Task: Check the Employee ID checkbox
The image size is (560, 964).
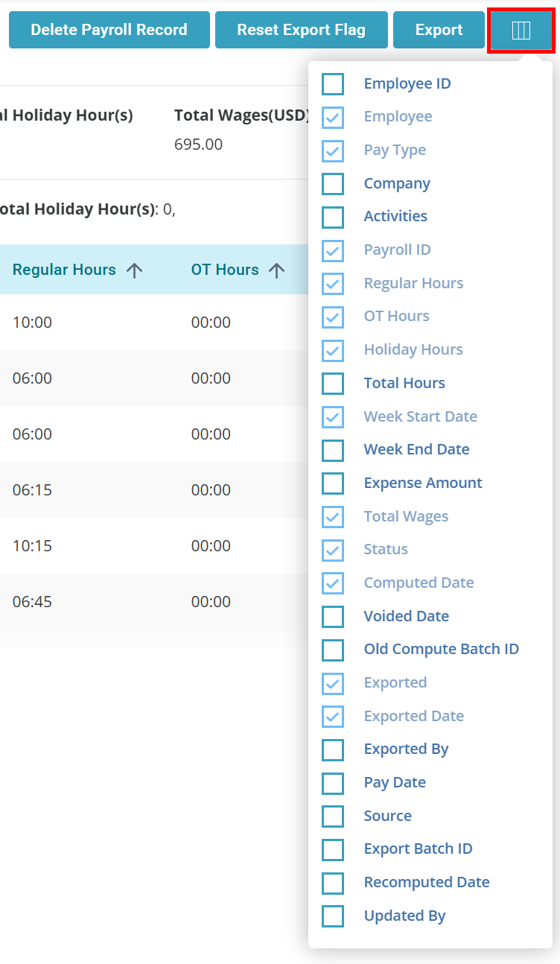Action: tap(333, 83)
